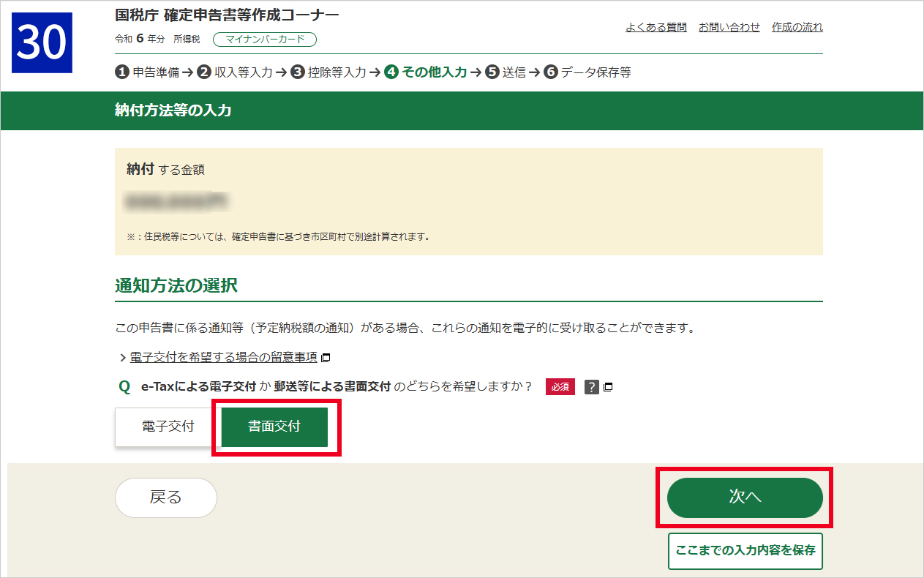Click the マイナンバーカード badge
Viewport: 924px width, 578px height.
[x=264, y=40]
